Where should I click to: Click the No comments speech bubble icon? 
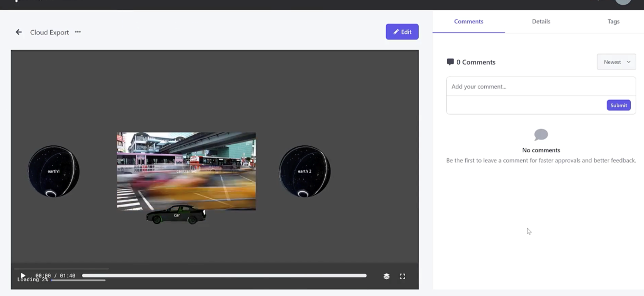coord(541,135)
